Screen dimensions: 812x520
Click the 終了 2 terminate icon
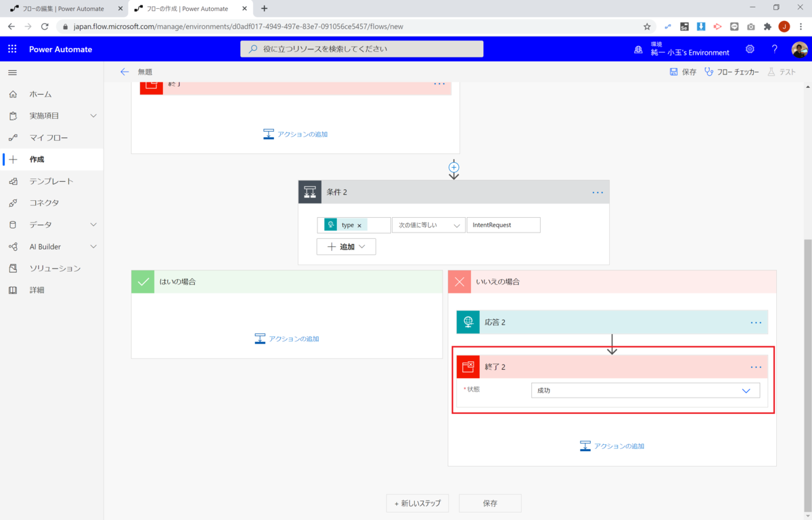pos(468,367)
